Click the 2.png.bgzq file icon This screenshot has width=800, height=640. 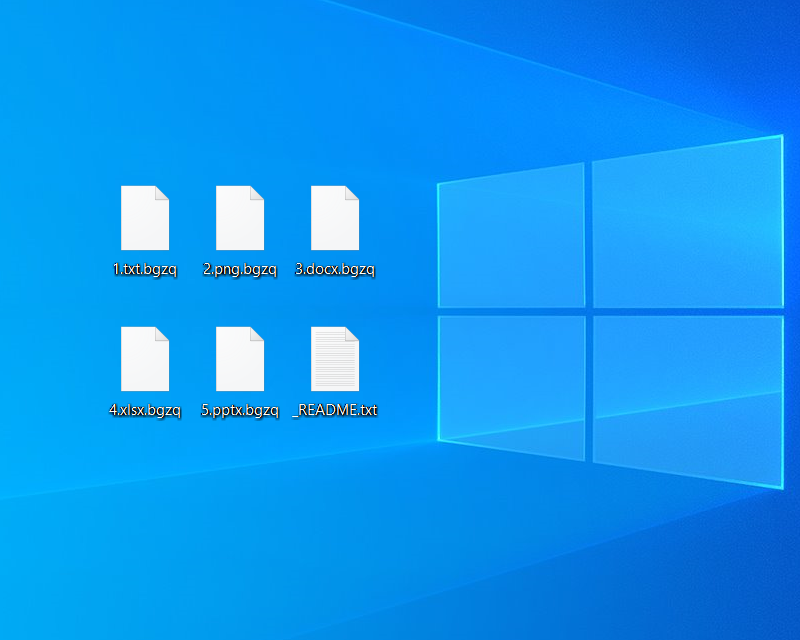pos(239,218)
